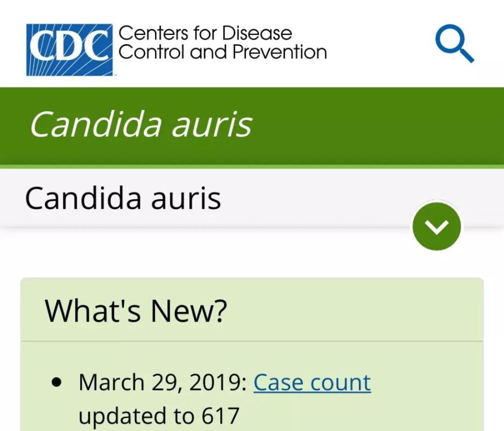
Task: Click the Centers for Disease Control text
Action: tap(205, 33)
